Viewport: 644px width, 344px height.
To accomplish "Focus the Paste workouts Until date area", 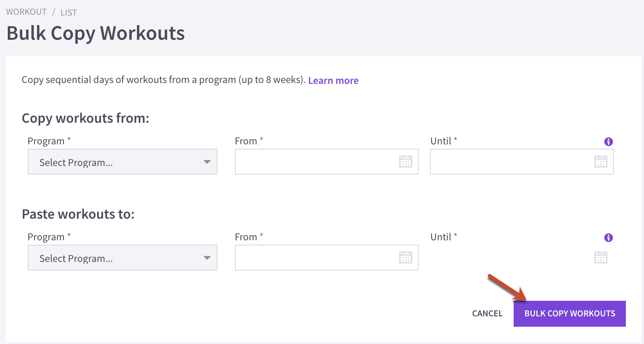I will [522, 258].
